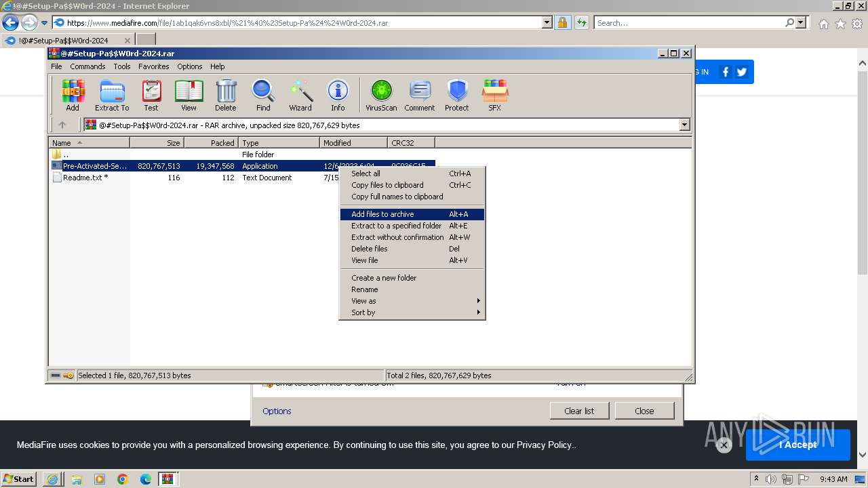Image resolution: width=868 pixels, height=488 pixels.
Task: Show hidden system tray icons
Action: coord(756,479)
